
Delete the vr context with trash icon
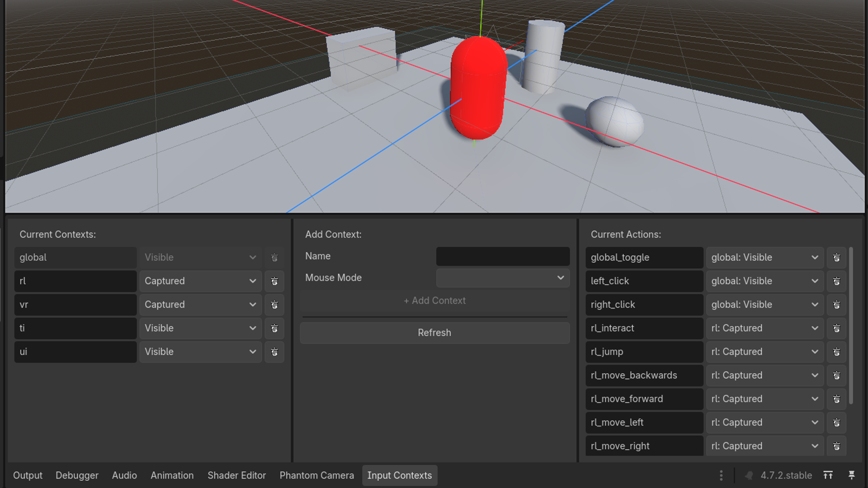click(274, 305)
